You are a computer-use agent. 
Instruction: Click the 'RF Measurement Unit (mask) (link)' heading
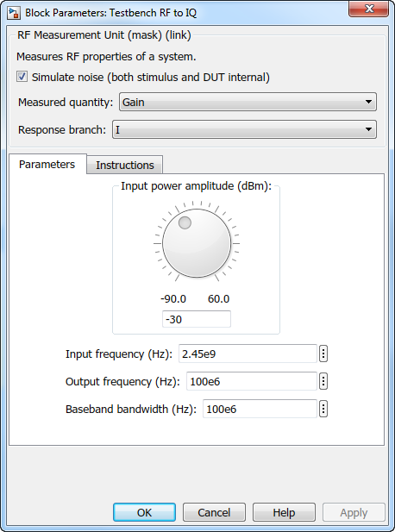[104, 35]
